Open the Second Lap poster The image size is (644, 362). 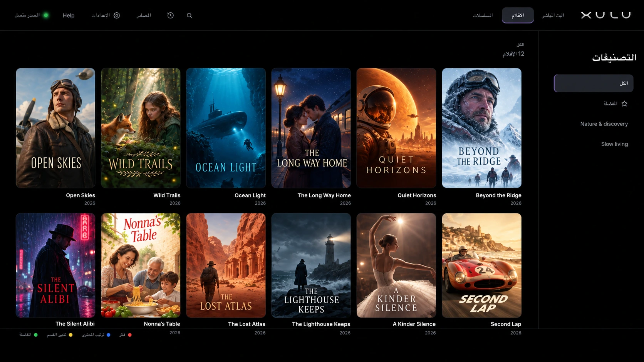tap(481, 265)
